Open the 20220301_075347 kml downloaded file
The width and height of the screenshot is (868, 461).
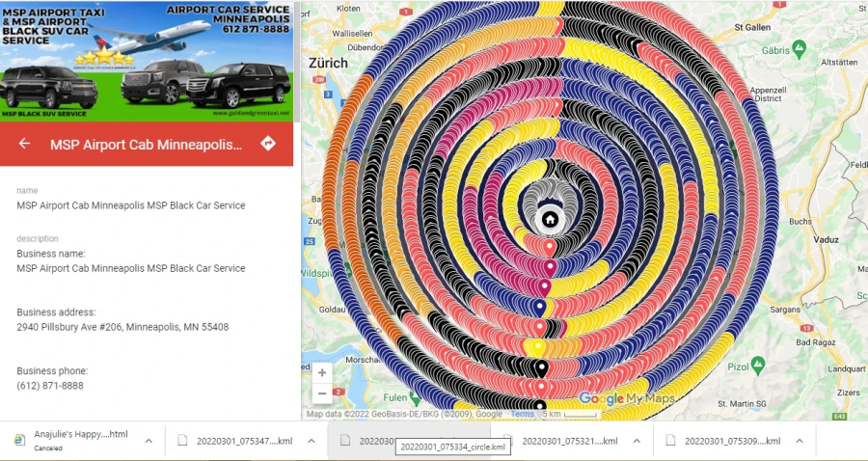pyautogui.click(x=244, y=441)
